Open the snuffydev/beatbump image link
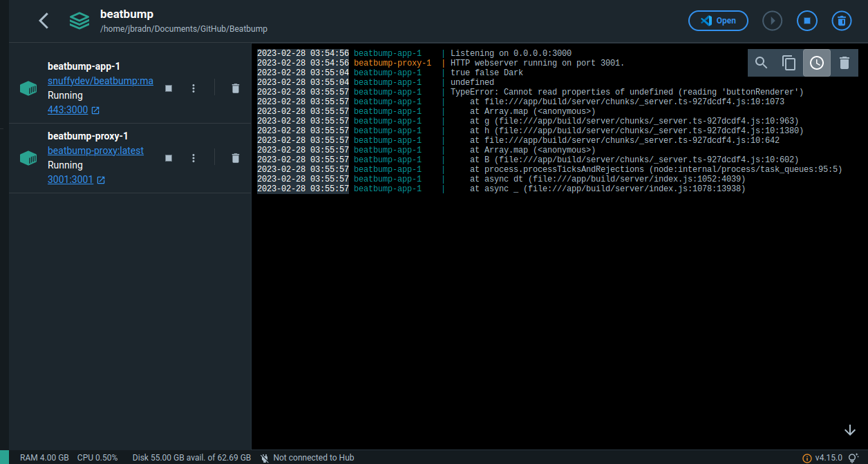This screenshot has width=868, height=464. (100, 81)
